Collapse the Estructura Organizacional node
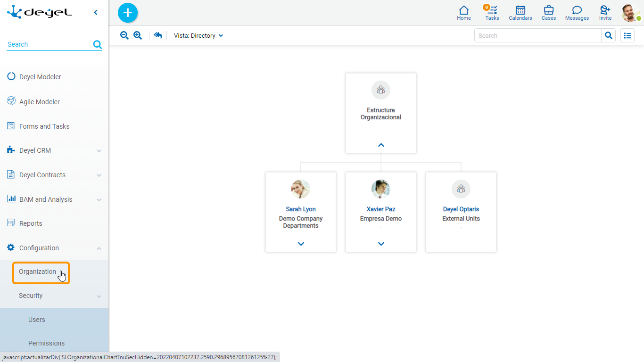 pyautogui.click(x=380, y=145)
